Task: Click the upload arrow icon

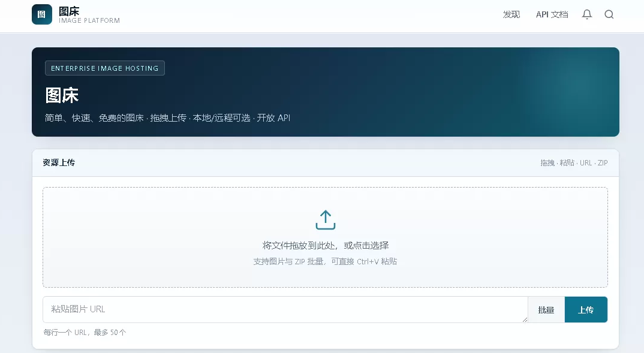Action: click(x=325, y=219)
